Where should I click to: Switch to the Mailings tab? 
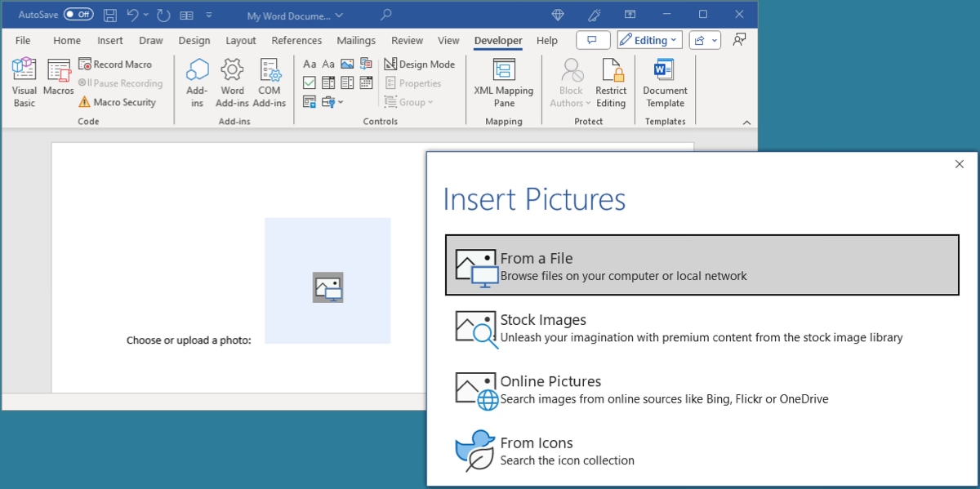point(356,40)
